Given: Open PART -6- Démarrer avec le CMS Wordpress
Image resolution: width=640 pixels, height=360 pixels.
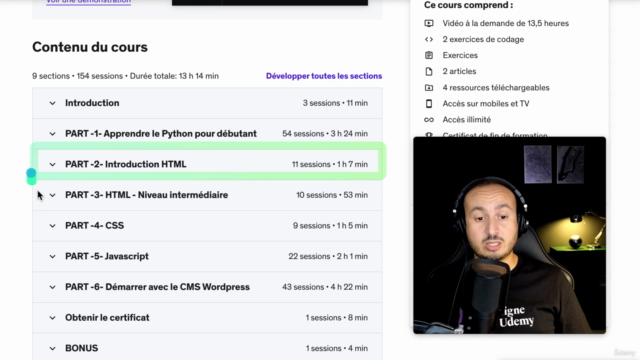Looking at the screenshot, I should [x=157, y=287].
